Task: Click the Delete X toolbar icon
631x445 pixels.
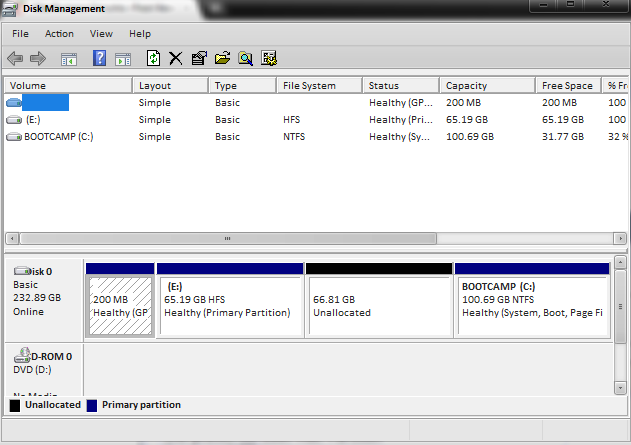Action: (x=175, y=58)
